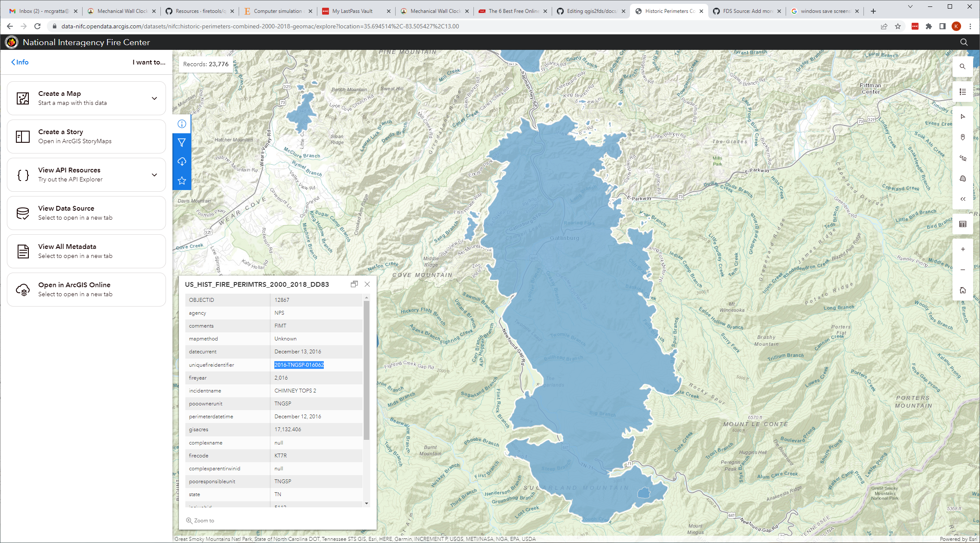Screen dimensions: 980x543
Task: Choose the point marker drawing tool
Action: click(962, 137)
